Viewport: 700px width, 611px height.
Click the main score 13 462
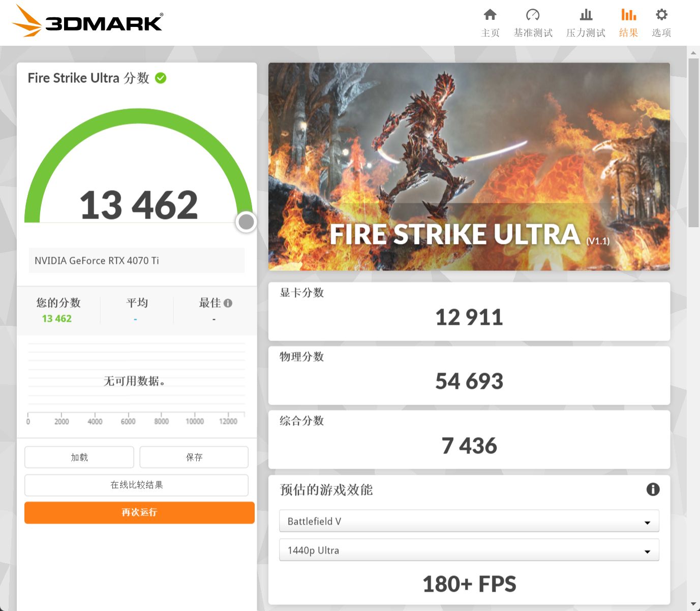tap(139, 205)
